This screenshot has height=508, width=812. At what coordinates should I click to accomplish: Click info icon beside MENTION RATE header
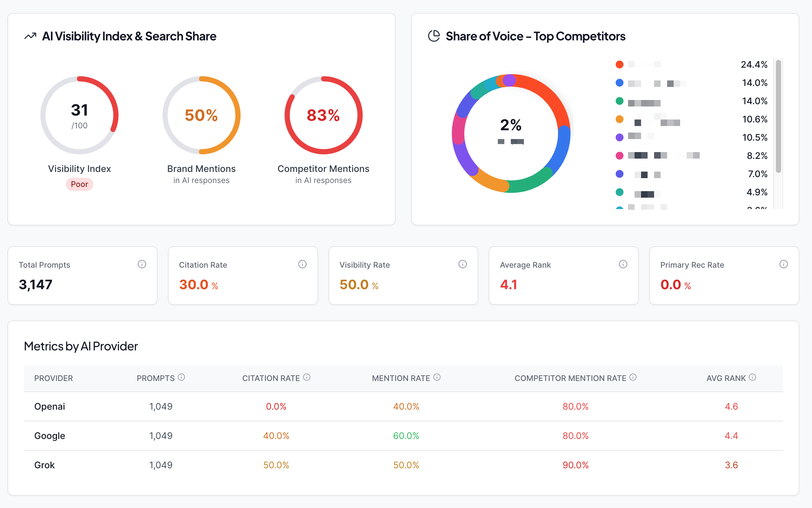pyautogui.click(x=437, y=377)
